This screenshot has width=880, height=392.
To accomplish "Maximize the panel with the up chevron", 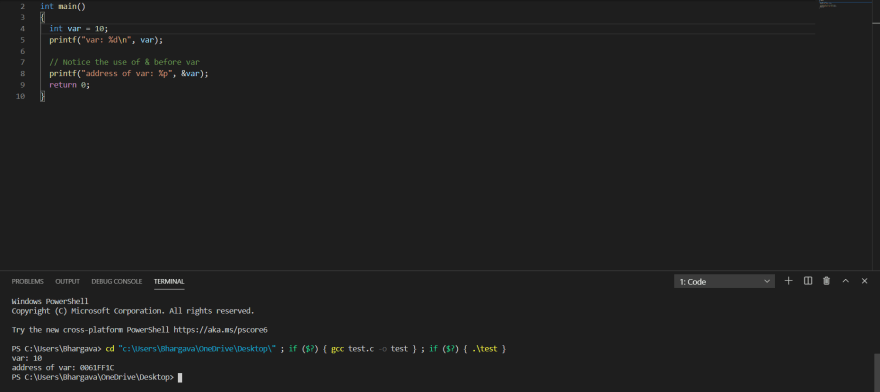I will click(845, 281).
